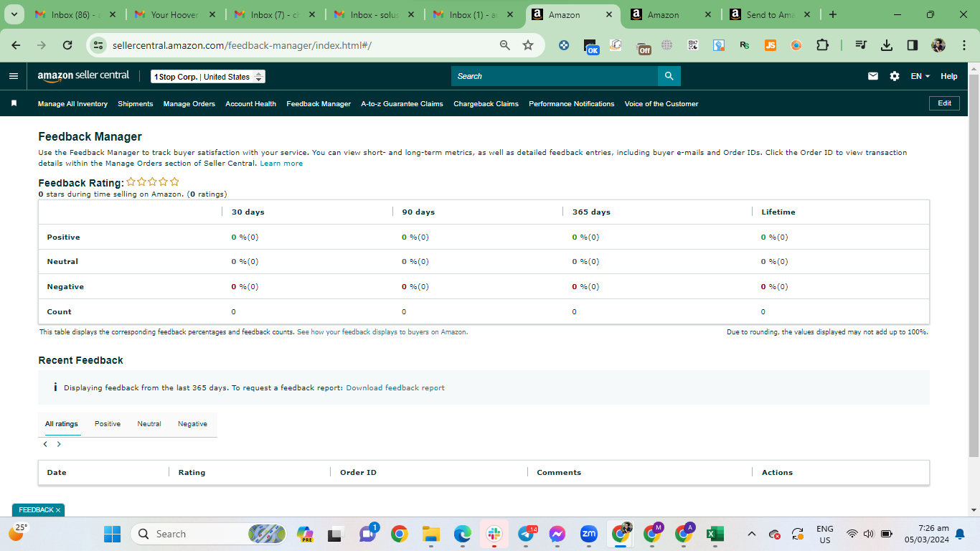Open Zoom from the taskbar
This screenshot has height=551, width=980.
point(589,534)
